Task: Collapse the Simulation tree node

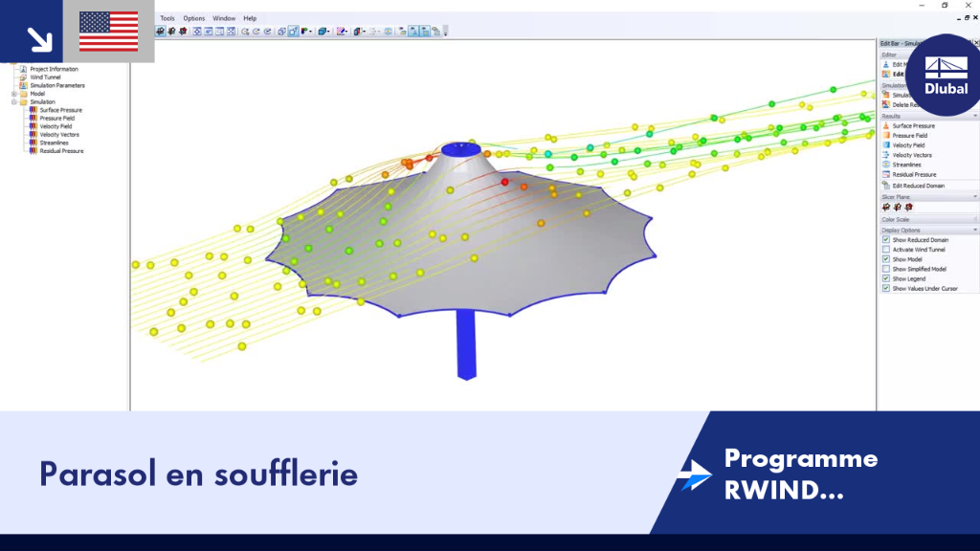Action: pyautogui.click(x=13, y=101)
